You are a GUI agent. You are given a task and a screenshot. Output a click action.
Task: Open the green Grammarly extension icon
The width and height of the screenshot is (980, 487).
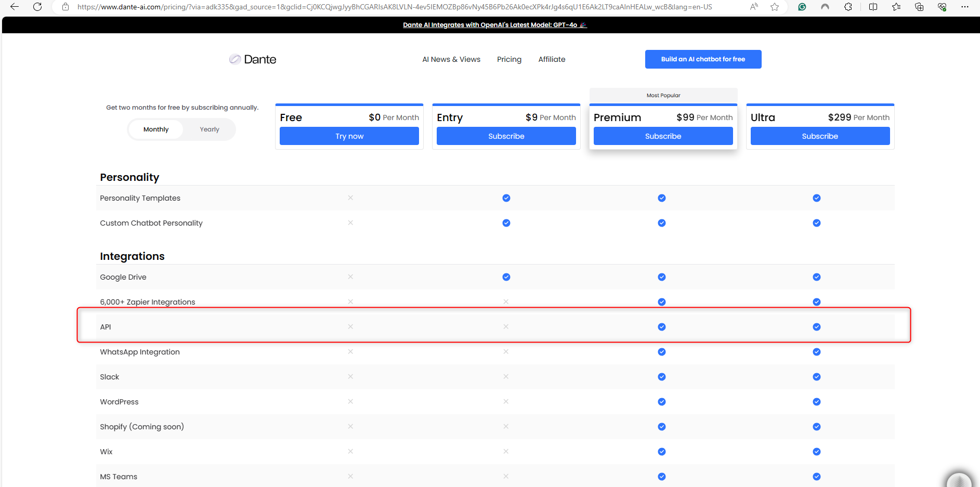(802, 7)
